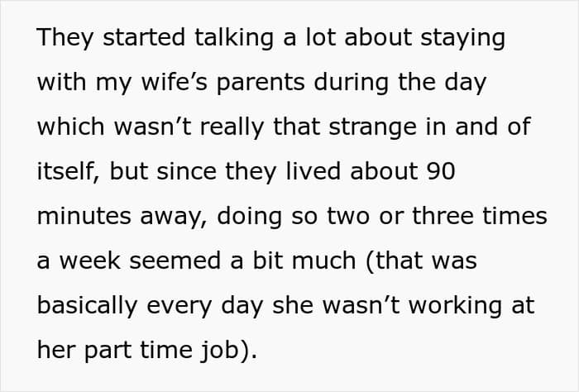Screen dimensions: 579x392
Task: Click the word "staying" in first line
Action: (x=463, y=38)
